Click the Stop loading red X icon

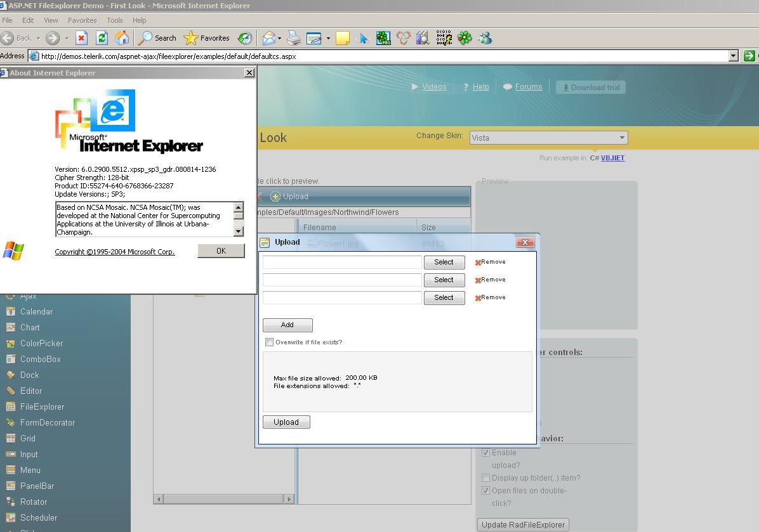tap(81, 37)
